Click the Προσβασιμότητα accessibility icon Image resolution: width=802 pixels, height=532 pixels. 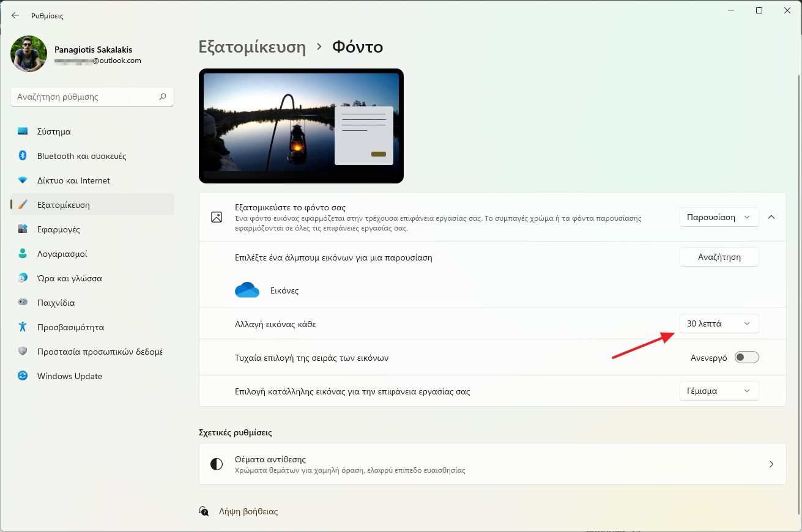(23, 327)
